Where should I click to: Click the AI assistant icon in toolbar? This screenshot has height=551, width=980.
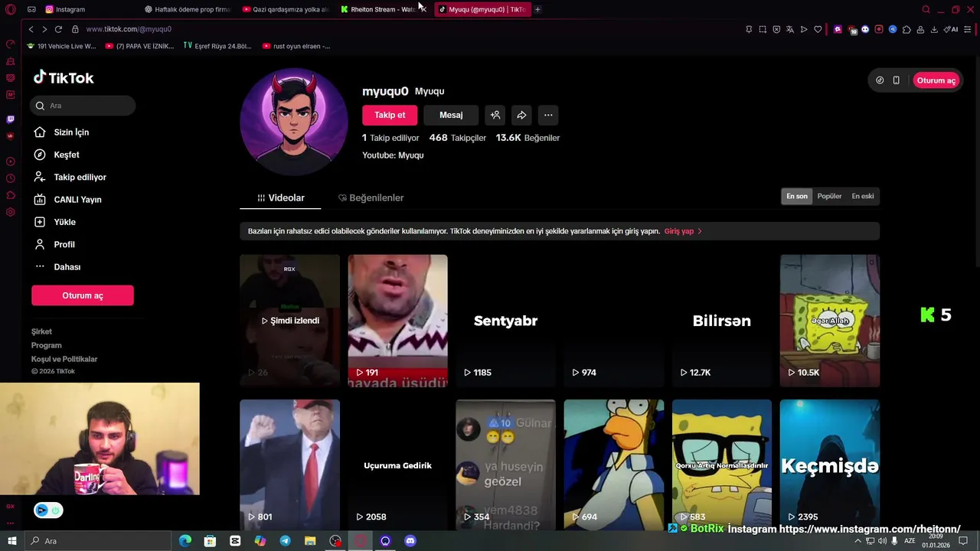[x=951, y=29]
